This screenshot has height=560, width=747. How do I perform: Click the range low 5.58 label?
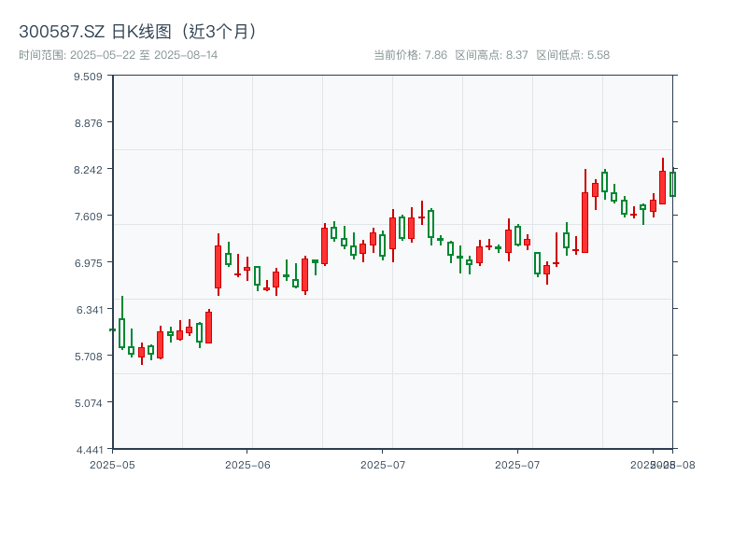coord(572,55)
